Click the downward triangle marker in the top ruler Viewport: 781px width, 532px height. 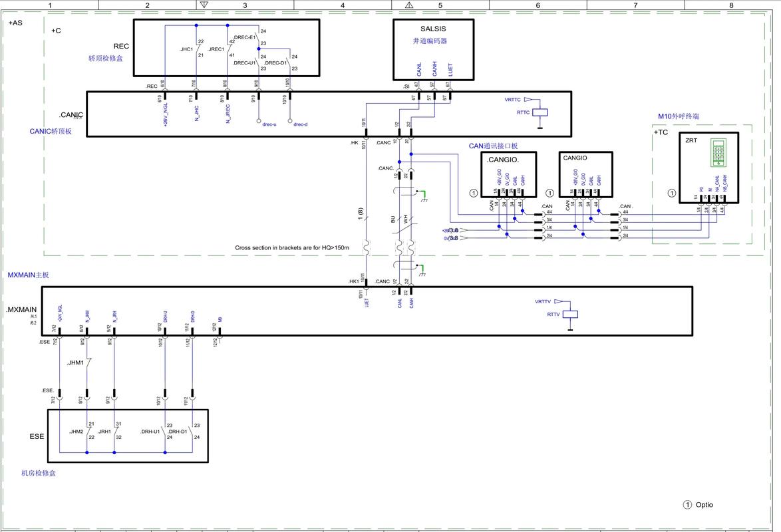click(x=204, y=5)
